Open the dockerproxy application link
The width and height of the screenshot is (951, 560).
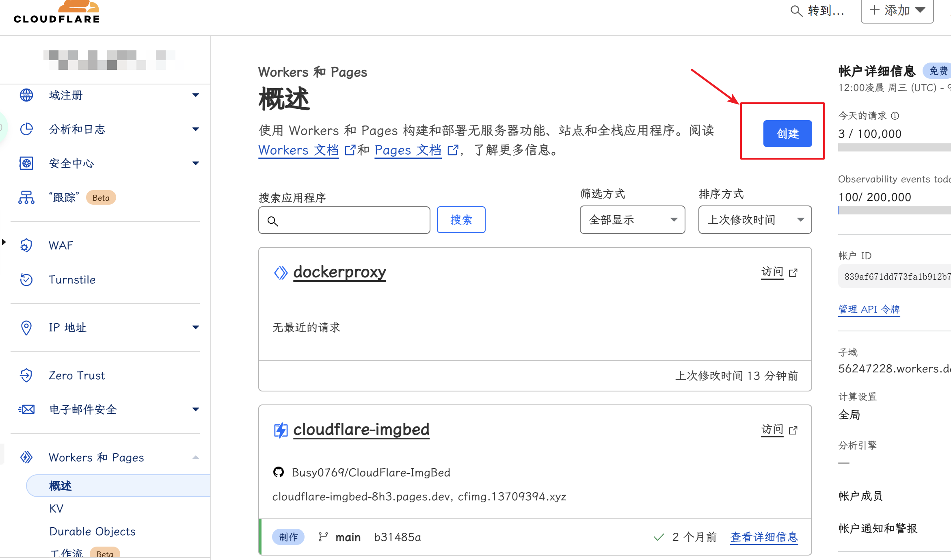pyautogui.click(x=339, y=272)
